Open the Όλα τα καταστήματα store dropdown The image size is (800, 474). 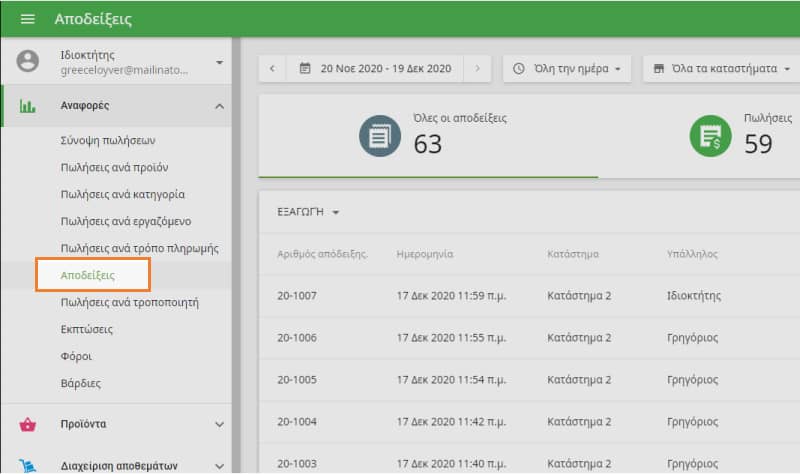(x=721, y=69)
